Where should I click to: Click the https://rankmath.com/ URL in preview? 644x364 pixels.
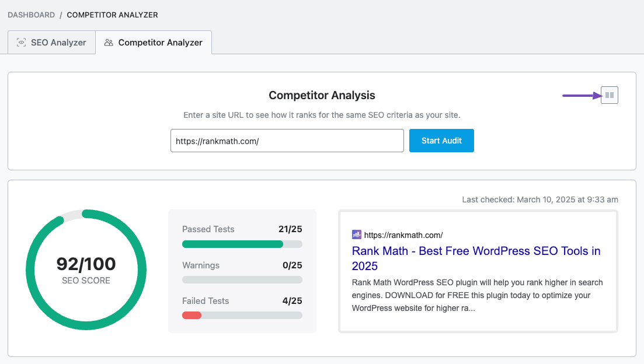[x=403, y=235]
